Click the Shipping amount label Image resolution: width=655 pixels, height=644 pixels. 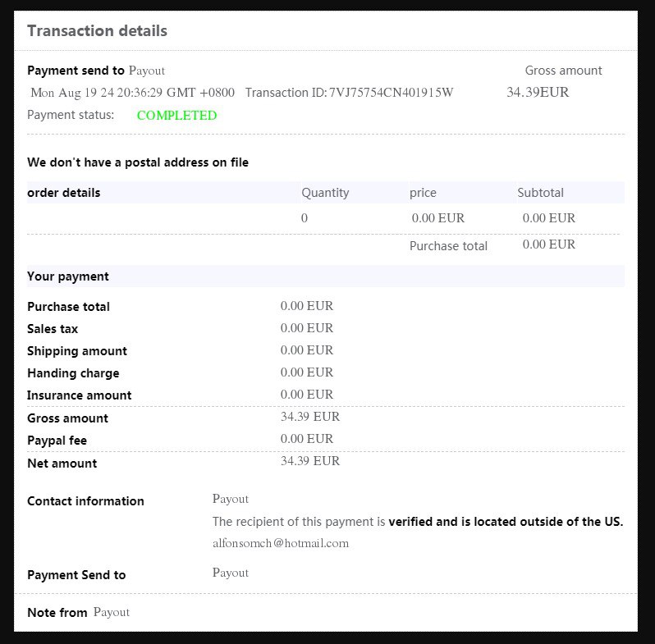(x=77, y=351)
